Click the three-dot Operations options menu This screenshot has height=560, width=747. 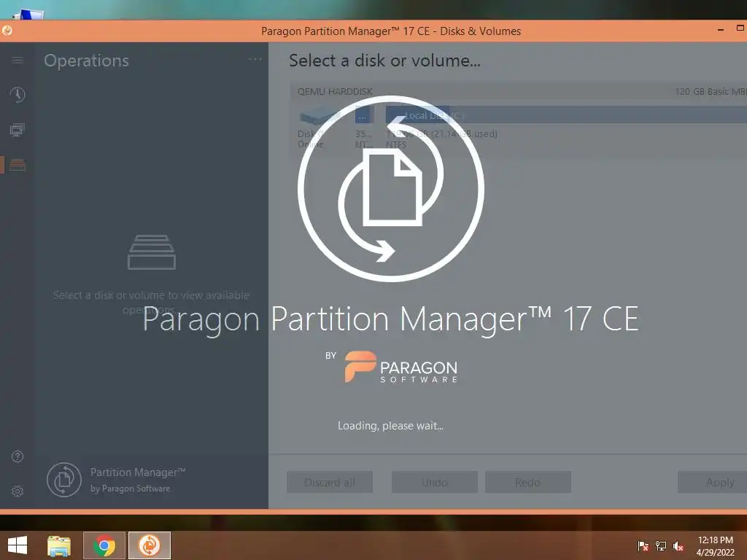[x=255, y=59]
